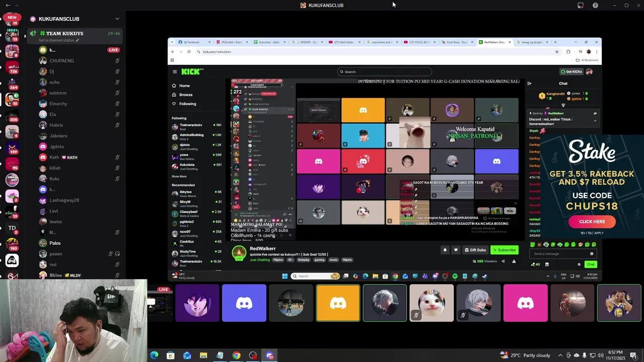The width and height of the screenshot is (644, 362).
Task: Open AdmiralBulldog channel in the Following list
Action: click(x=197, y=136)
